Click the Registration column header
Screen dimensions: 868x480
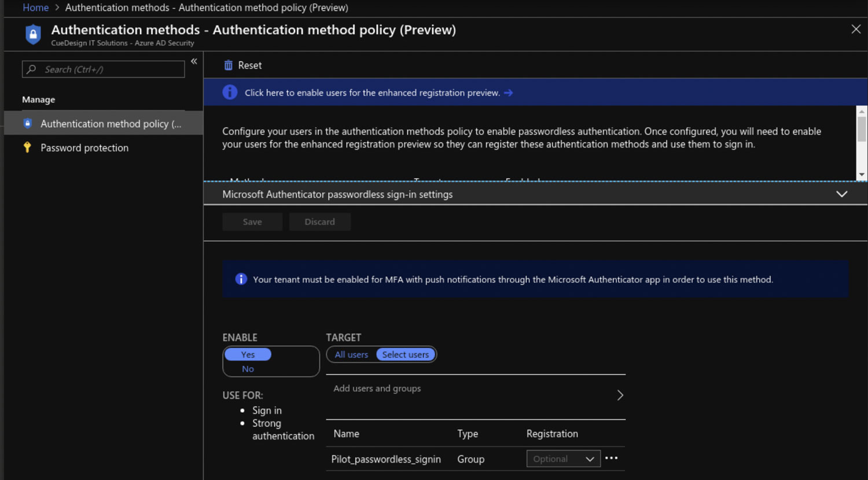(552, 434)
